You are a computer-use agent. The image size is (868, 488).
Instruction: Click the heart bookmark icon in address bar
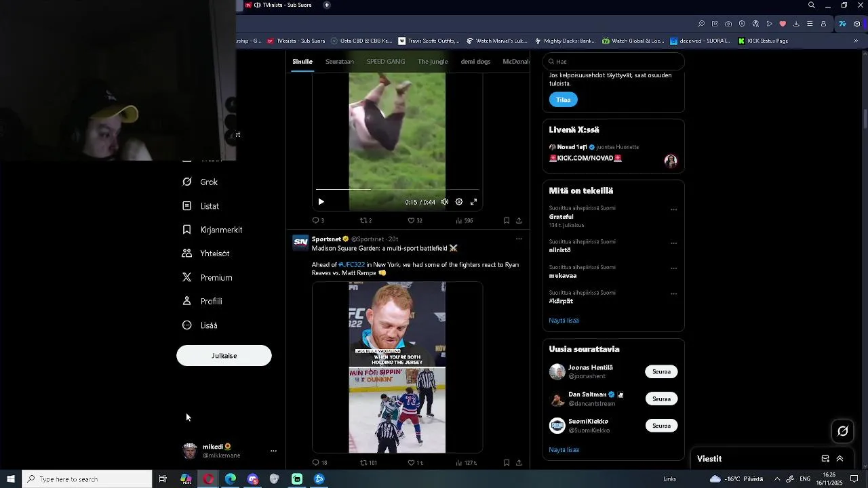tap(783, 24)
